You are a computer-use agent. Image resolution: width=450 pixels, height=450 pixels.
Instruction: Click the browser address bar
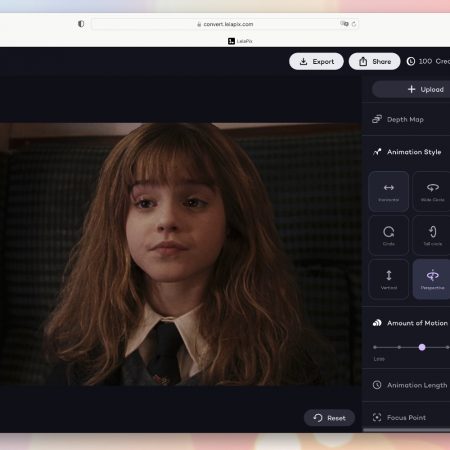(x=225, y=24)
